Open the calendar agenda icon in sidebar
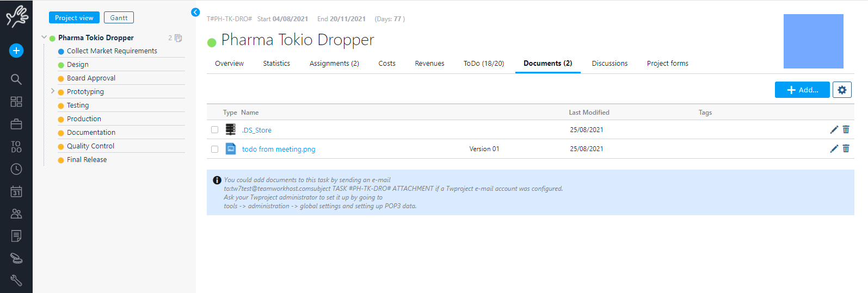Viewport: 868px width, 293px height. 16,191
